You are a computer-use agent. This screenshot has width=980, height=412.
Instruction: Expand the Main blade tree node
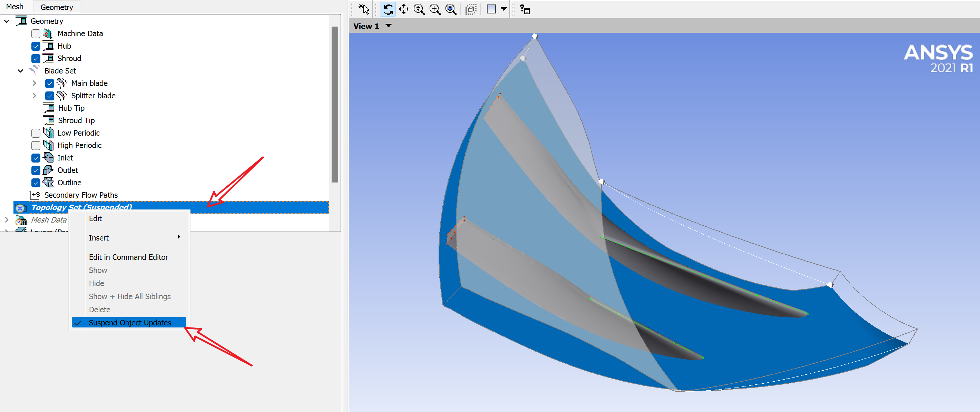(x=34, y=83)
